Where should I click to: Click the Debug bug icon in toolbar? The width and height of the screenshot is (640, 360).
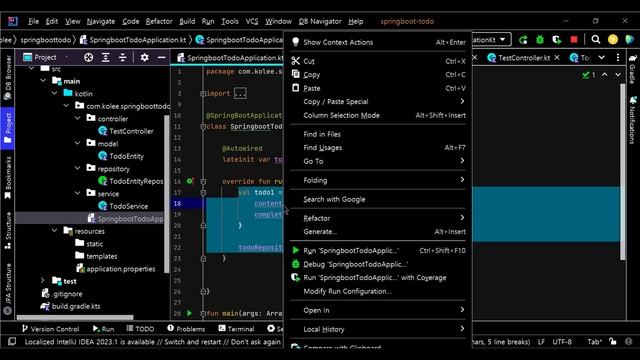tap(540, 40)
